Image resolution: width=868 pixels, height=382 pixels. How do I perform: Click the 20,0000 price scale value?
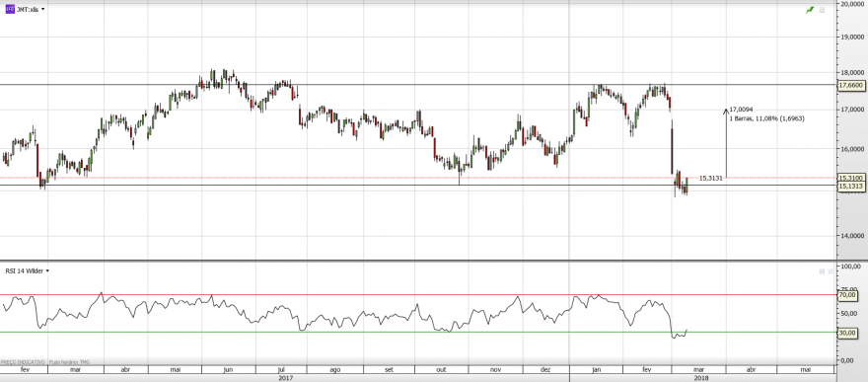(x=853, y=4)
